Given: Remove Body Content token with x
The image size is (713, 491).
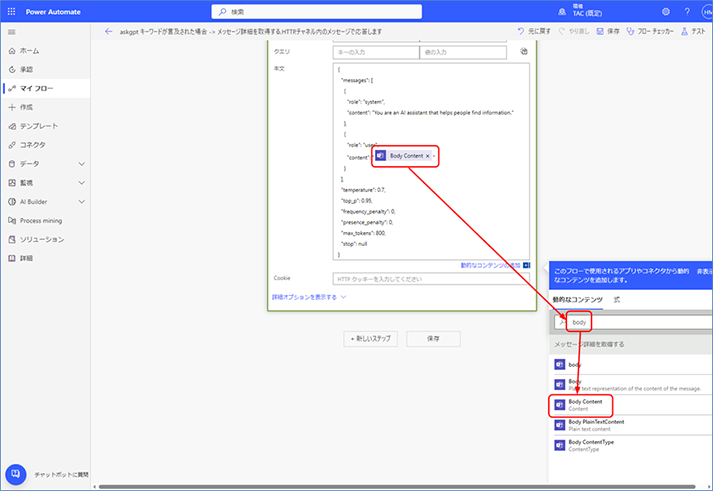Looking at the screenshot, I should pyautogui.click(x=427, y=156).
